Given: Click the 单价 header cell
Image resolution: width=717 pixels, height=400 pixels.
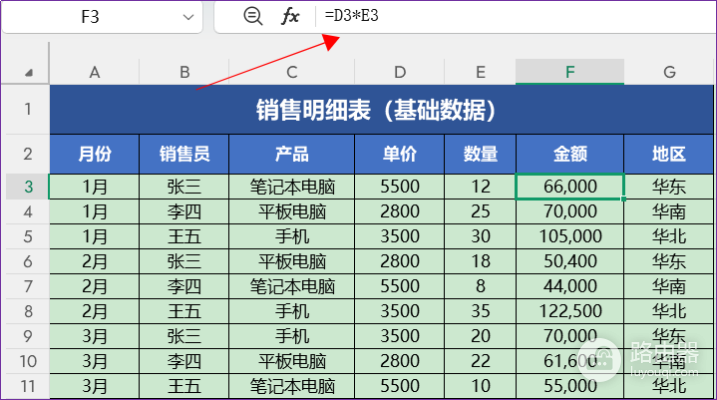Looking at the screenshot, I should tap(400, 154).
